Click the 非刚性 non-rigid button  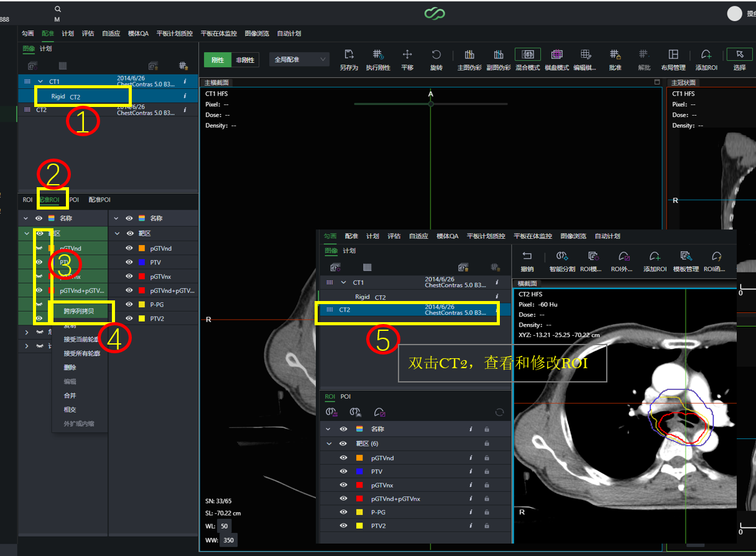[x=246, y=60]
